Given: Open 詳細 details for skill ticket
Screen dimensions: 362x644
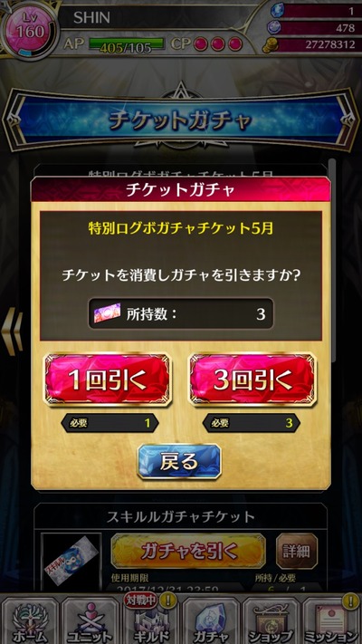Looking at the screenshot, I should [297, 552].
